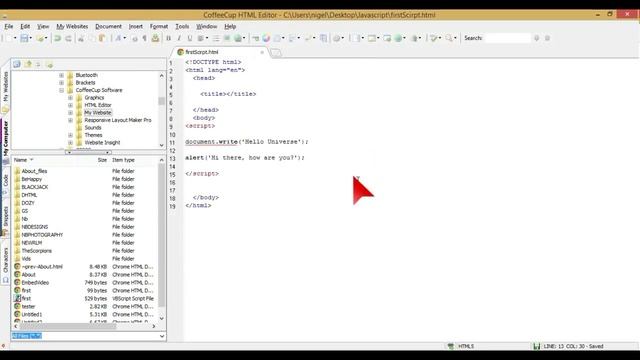The width and height of the screenshot is (640, 360).
Task: Toggle italic formatting
Action: (179, 38)
